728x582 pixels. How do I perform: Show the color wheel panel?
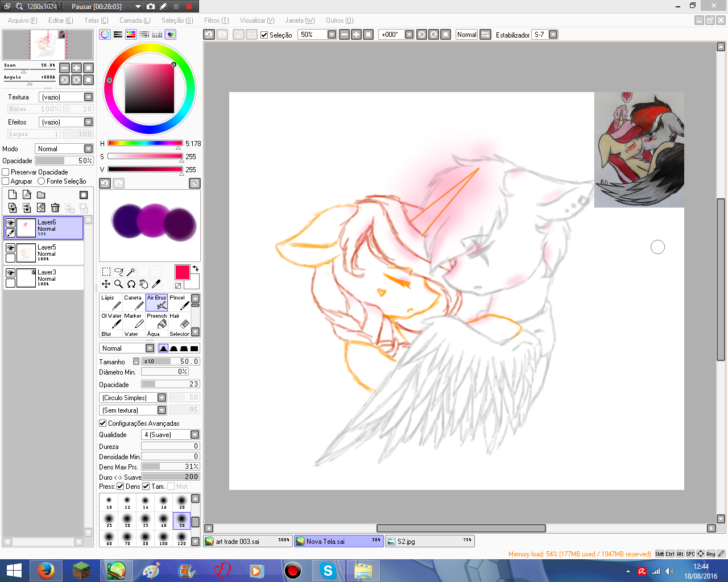click(105, 34)
